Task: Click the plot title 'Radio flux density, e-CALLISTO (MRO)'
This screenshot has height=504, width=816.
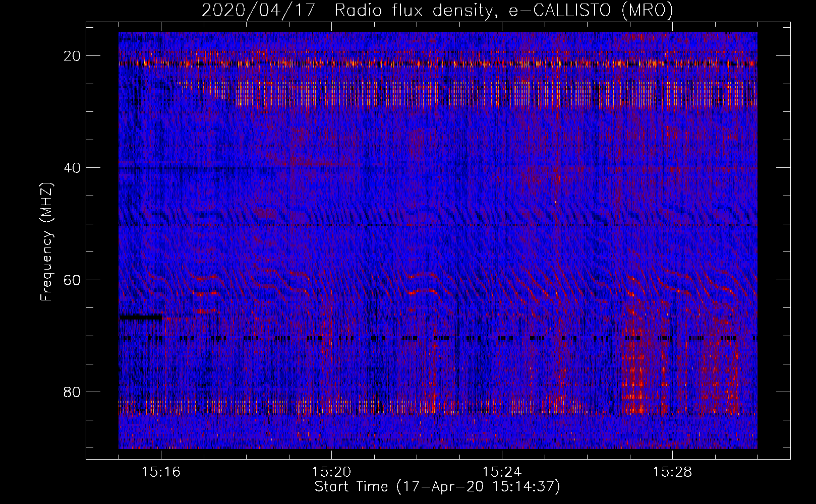Action: point(504,10)
